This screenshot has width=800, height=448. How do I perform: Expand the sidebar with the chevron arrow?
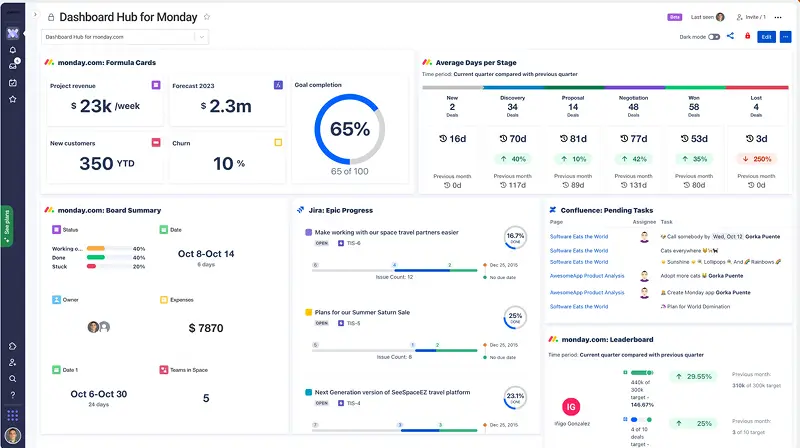35,14
